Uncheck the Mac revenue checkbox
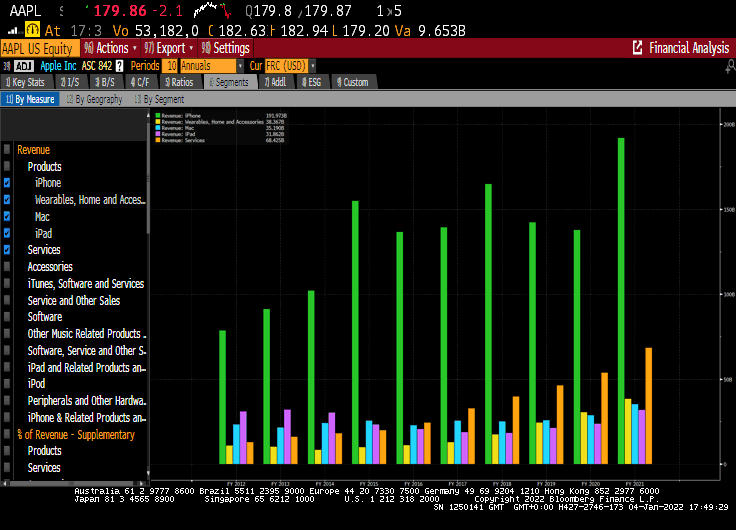Viewport: 736px width, 530px height. (8, 216)
